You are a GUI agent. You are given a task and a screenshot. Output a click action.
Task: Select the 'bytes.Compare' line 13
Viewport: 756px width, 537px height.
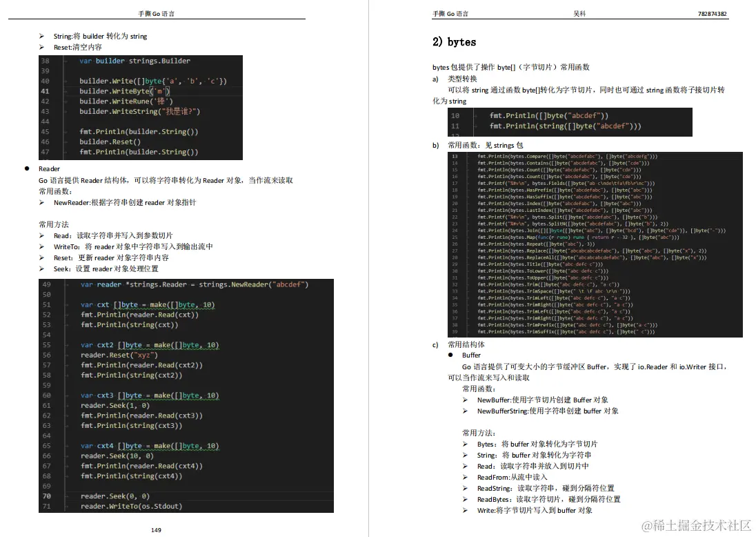tap(567, 156)
